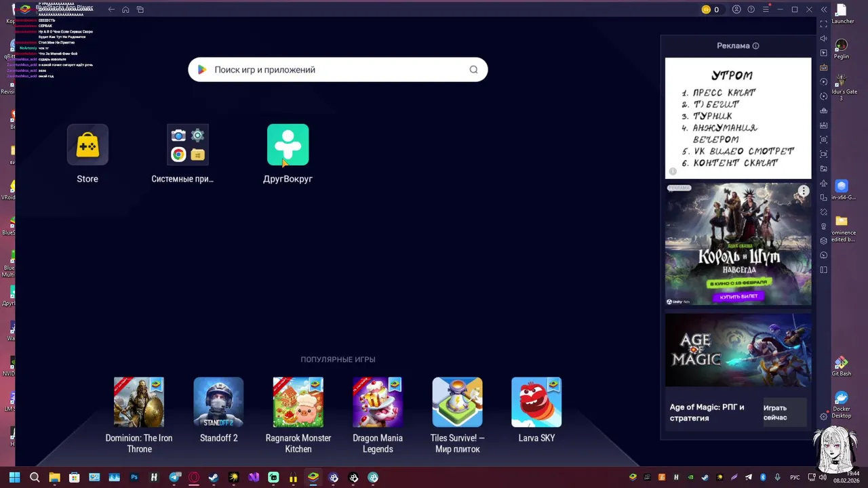The width and height of the screenshot is (868, 488).
Task: Switch the РУС keyboard language in tray
Action: click(x=795, y=478)
